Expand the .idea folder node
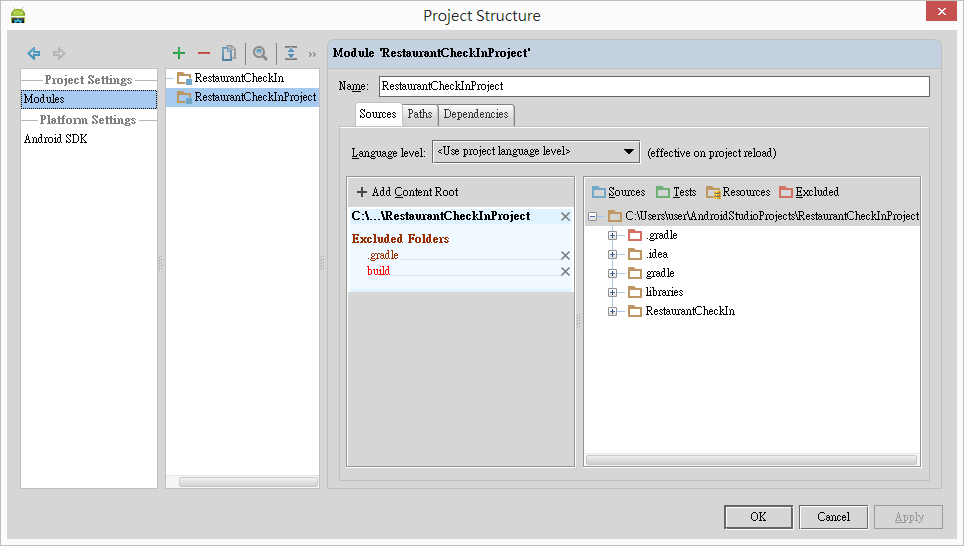The height and width of the screenshot is (546, 964). click(x=613, y=254)
